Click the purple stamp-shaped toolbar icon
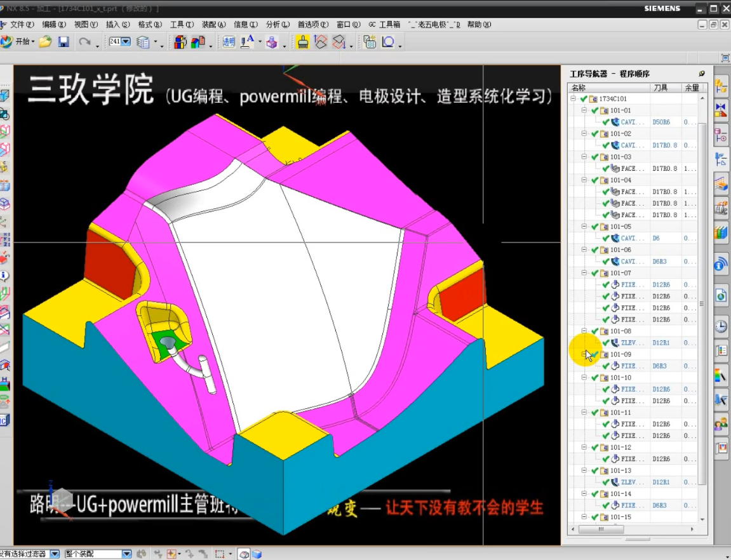 tap(272, 43)
